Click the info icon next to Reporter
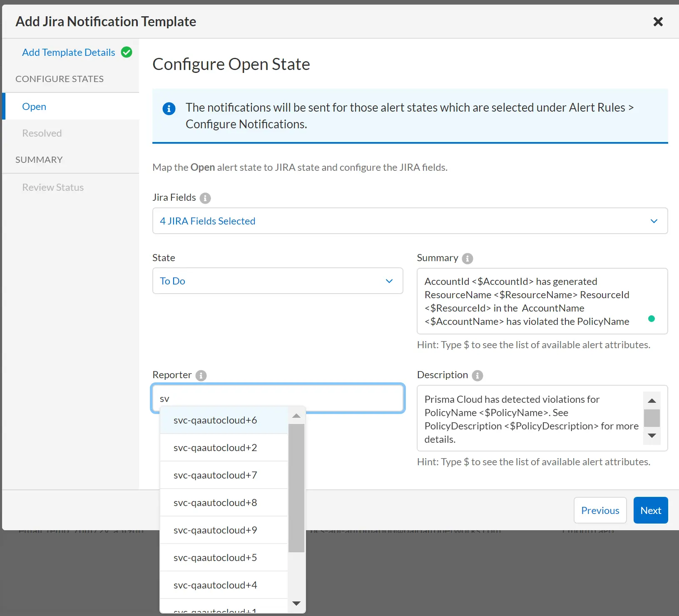The image size is (679, 616). click(201, 375)
